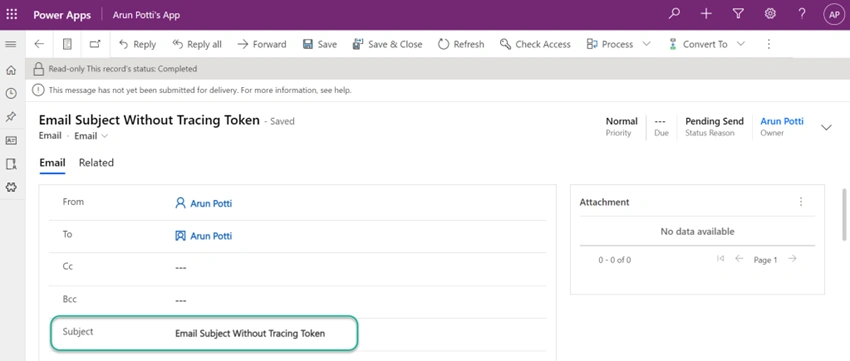
Task: Open Arun Potti in the From field
Action: [x=211, y=204]
